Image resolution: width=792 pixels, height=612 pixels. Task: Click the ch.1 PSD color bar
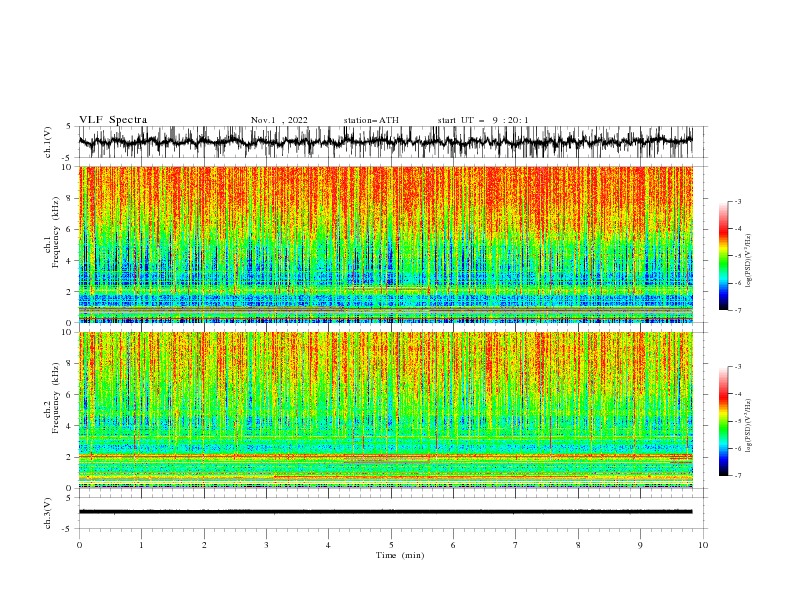(724, 256)
